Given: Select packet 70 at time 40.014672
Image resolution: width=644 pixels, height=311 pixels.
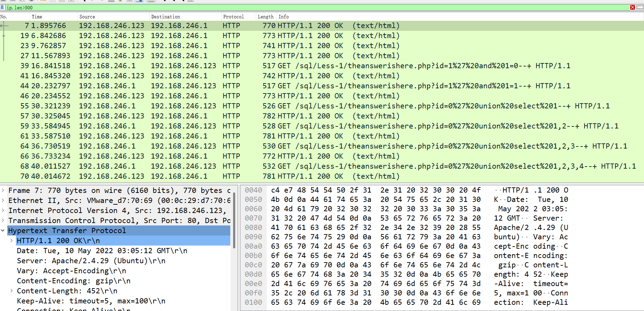Looking at the screenshot, I should pyautogui.click(x=322, y=176).
